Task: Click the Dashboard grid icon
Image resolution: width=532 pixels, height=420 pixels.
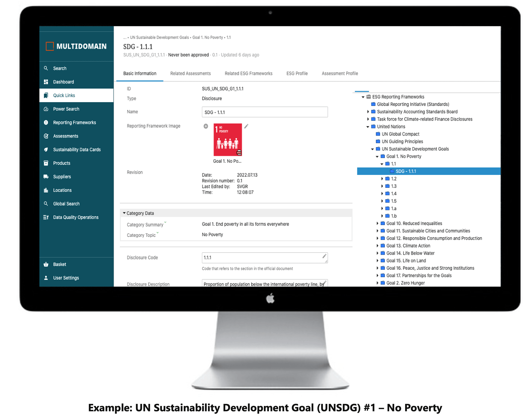Action: (46, 82)
